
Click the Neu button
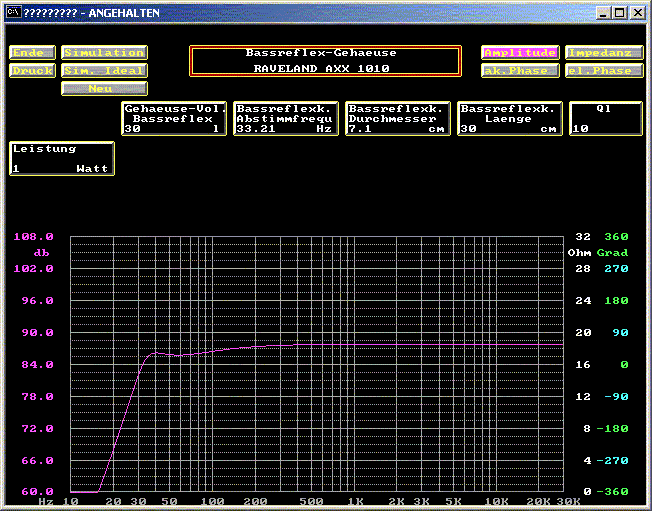pos(104,89)
